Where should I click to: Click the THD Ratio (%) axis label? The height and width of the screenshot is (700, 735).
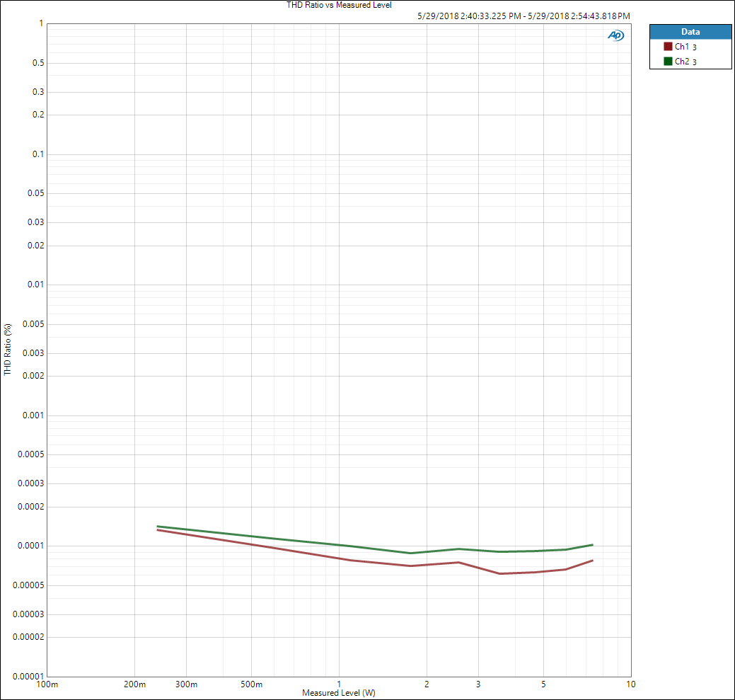pos(8,350)
